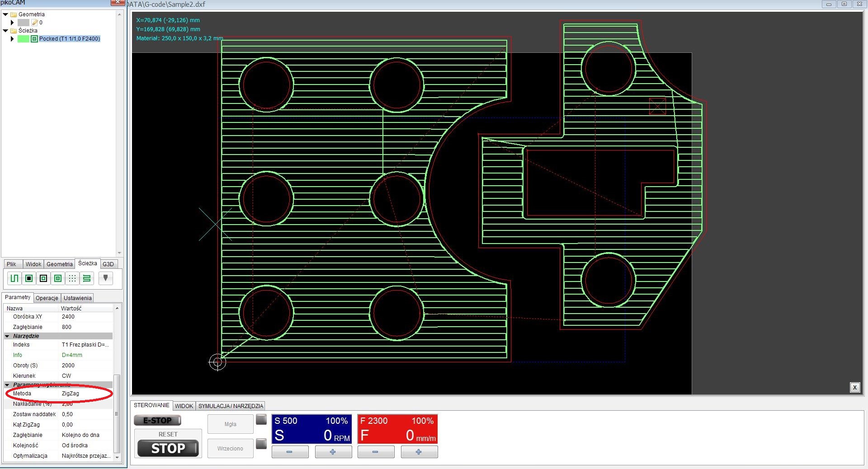Click the blue spindle speed S display

(x=311, y=429)
